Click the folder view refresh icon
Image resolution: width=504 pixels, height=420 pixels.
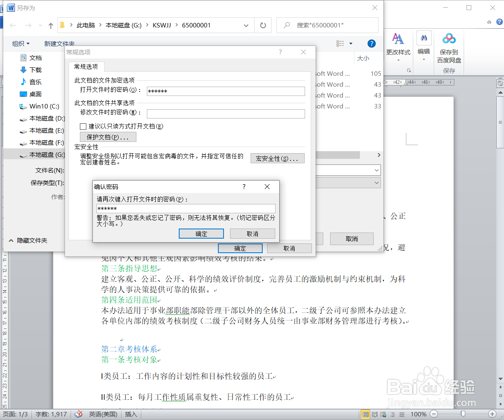click(x=263, y=25)
